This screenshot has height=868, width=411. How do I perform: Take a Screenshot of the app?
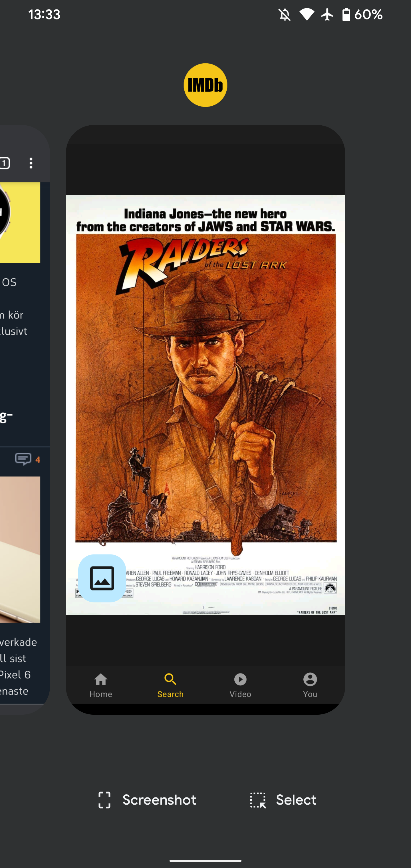[x=147, y=800]
